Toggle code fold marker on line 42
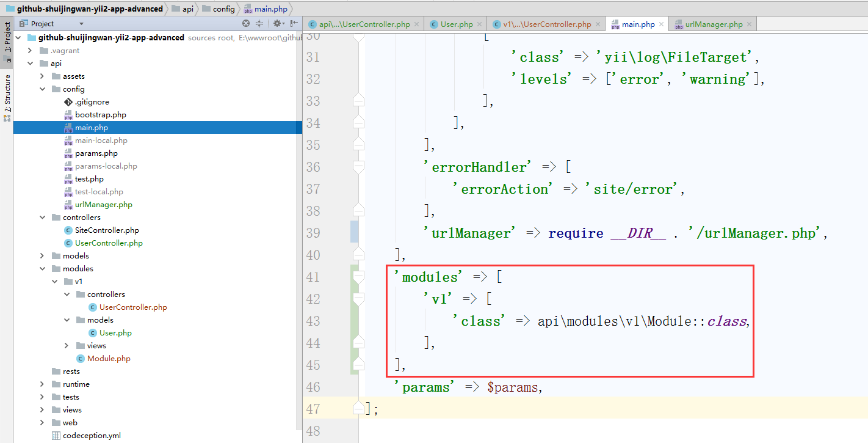The height and width of the screenshot is (443, 868). [x=358, y=299]
